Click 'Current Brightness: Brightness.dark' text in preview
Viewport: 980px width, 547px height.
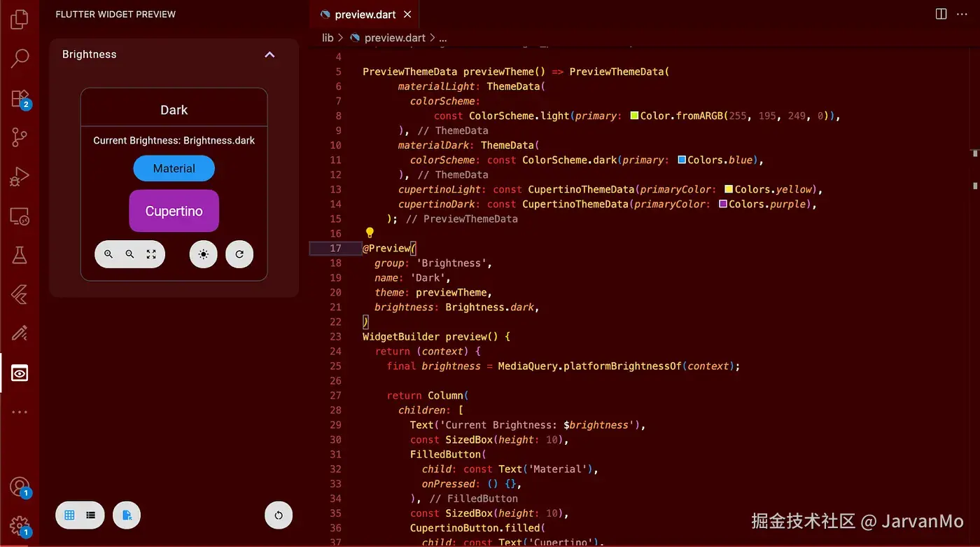(x=174, y=140)
